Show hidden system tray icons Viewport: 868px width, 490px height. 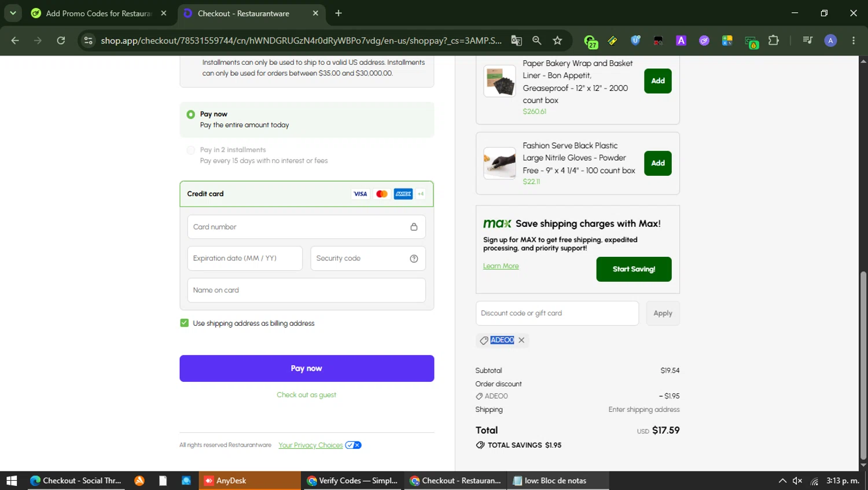pos(782,481)
